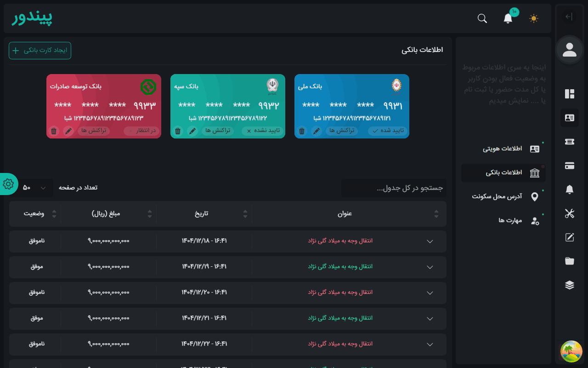Click بانک سپه logo on card
Image resolution: width=588 pixels, height=368 pixels.
(272, 86)
